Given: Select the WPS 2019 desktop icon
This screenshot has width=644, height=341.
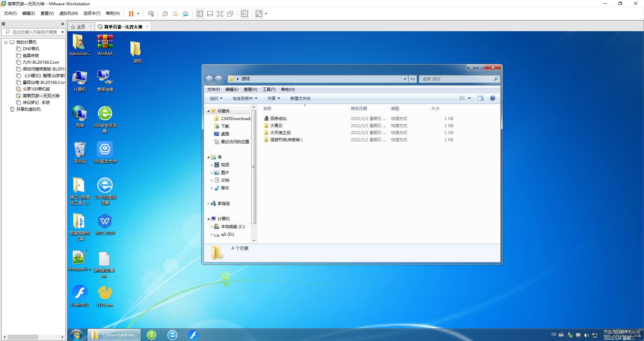Looking at the screenshot, I should [x=105, y=224].
